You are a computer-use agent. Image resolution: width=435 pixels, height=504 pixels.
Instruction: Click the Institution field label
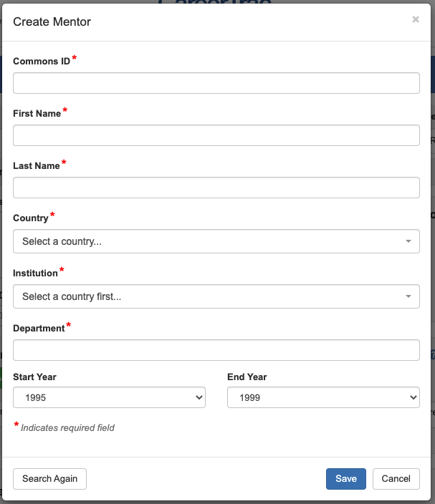coord(35,273)
